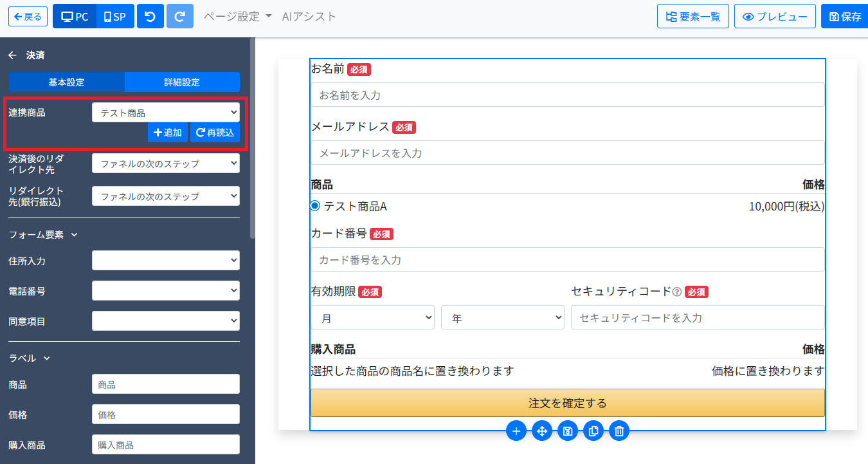
Task: Click the redo arrow icon in toolbar
Action: (x=179, y=17)
